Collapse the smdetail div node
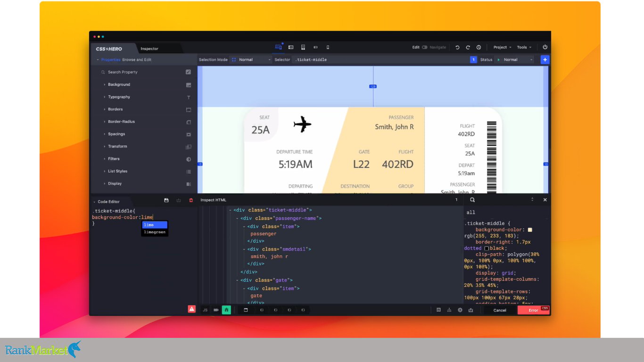This screenshot has height=362, width=644. 244,249
